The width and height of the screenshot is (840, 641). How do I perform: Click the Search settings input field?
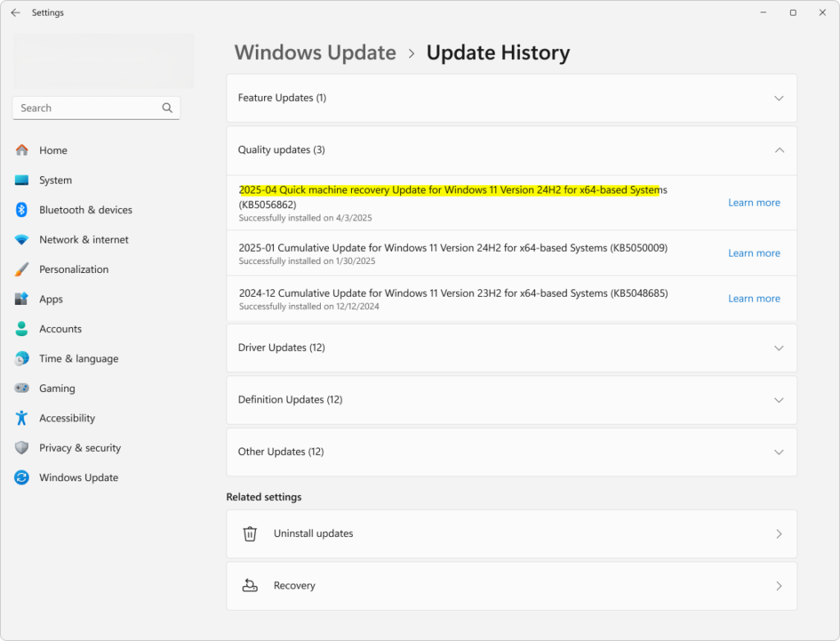pos(97,107)
